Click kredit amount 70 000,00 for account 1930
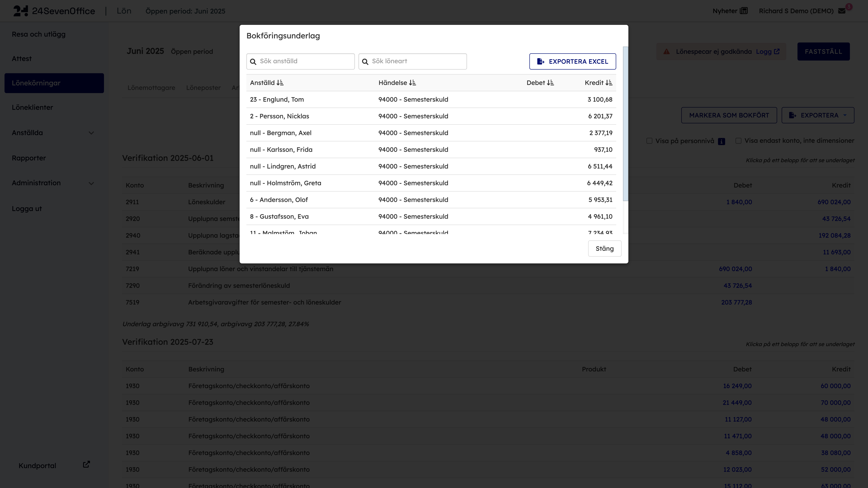This screenshot has height=488, width=868. 836,403
